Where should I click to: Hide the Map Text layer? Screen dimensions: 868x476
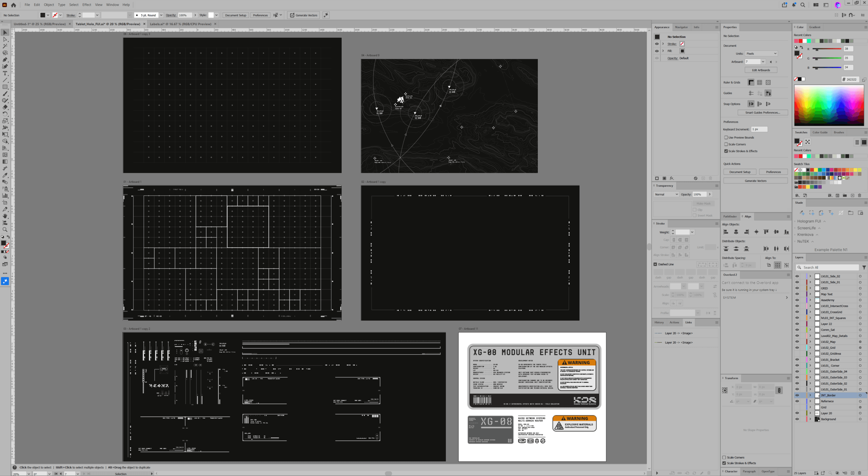pyautogui.click(x=797, y=294)
